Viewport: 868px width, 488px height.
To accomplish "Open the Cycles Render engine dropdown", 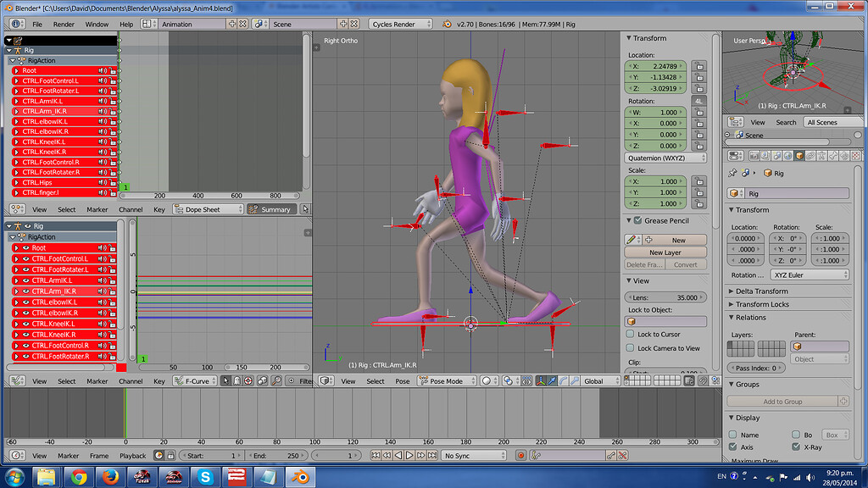I will (x=400, y=24).
